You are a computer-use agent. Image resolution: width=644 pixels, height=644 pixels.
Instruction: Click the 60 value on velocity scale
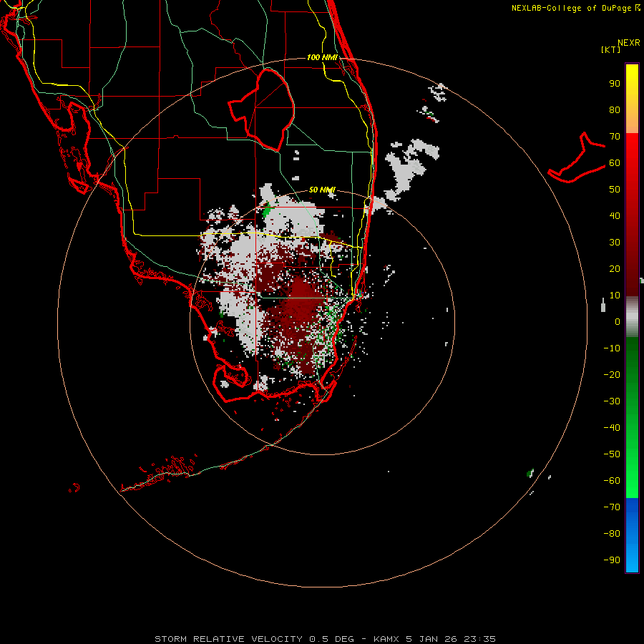click(x=615, y=163)
